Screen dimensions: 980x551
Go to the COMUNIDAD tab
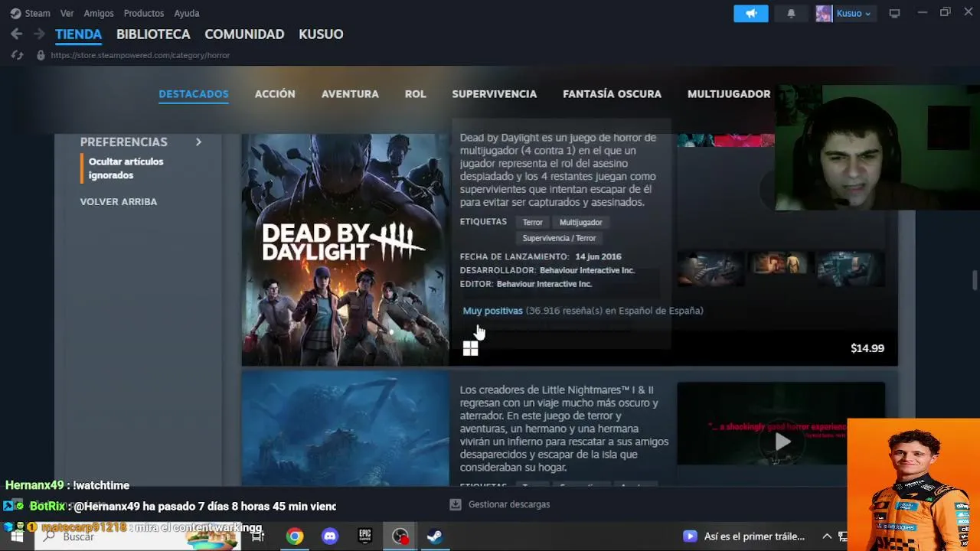[244, 34]
